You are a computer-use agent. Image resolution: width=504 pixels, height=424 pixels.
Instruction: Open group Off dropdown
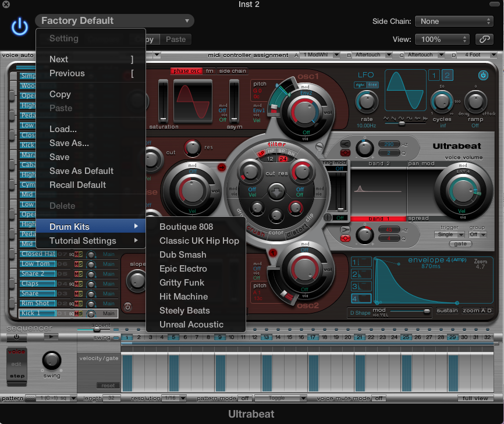pyautogui.click(x=477, y=234)
